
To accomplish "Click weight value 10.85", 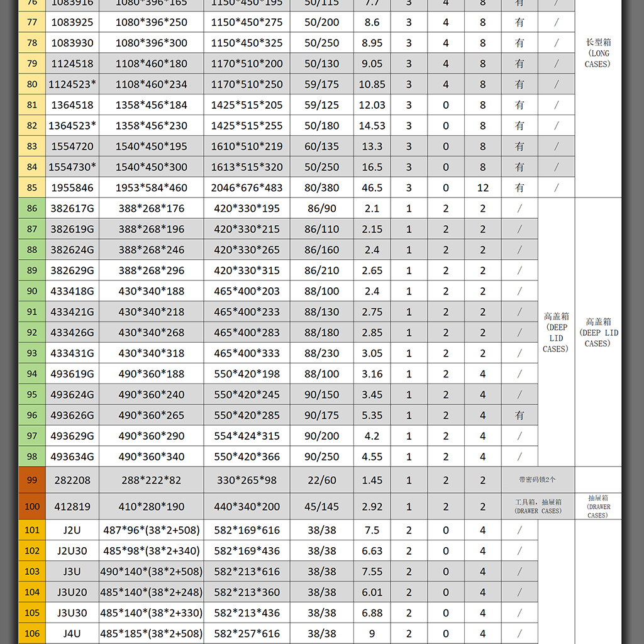I will 372,84.
